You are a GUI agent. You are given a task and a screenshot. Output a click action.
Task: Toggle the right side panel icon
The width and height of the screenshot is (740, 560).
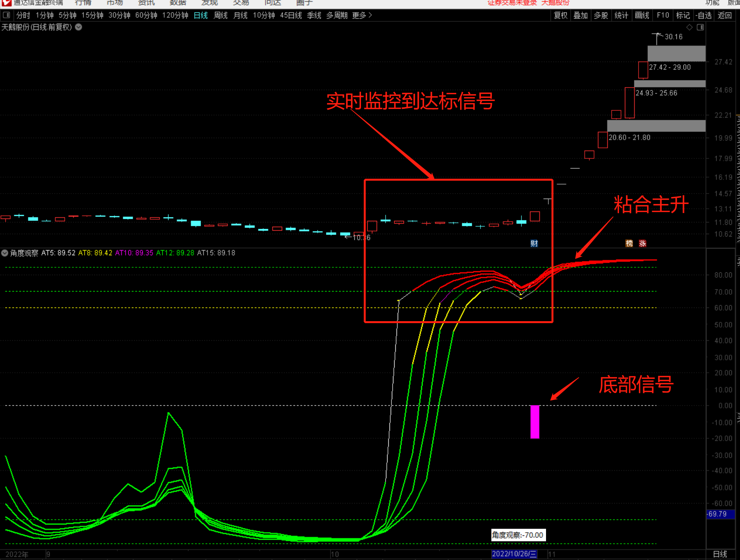pyautogui.click(x=701, y=27)
